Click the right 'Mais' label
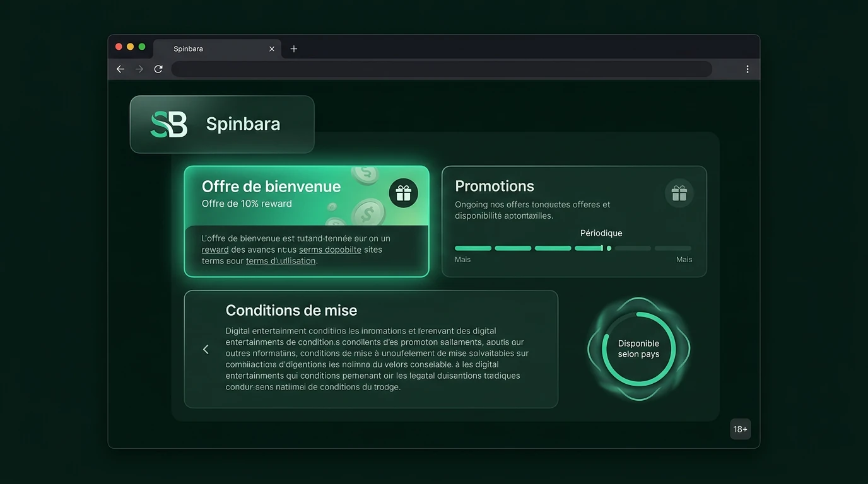The image size is (868, 484). [x=684, y=260]
